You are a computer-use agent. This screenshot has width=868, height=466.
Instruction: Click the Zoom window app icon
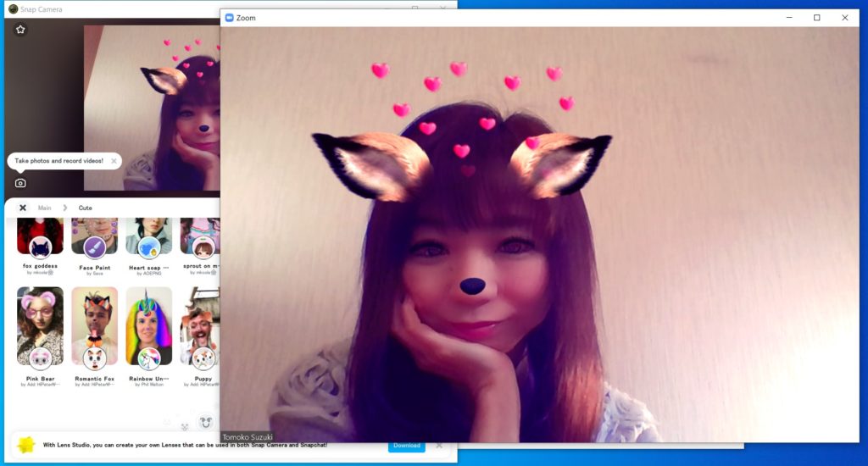(229, 18)
